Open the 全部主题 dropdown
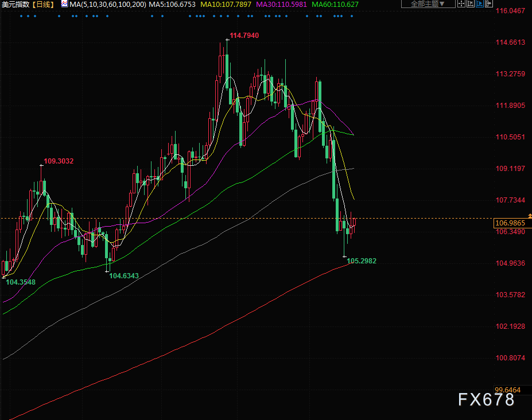Image resolution: width=532 pixels, height=420 pixels. (x=428, y=3)
